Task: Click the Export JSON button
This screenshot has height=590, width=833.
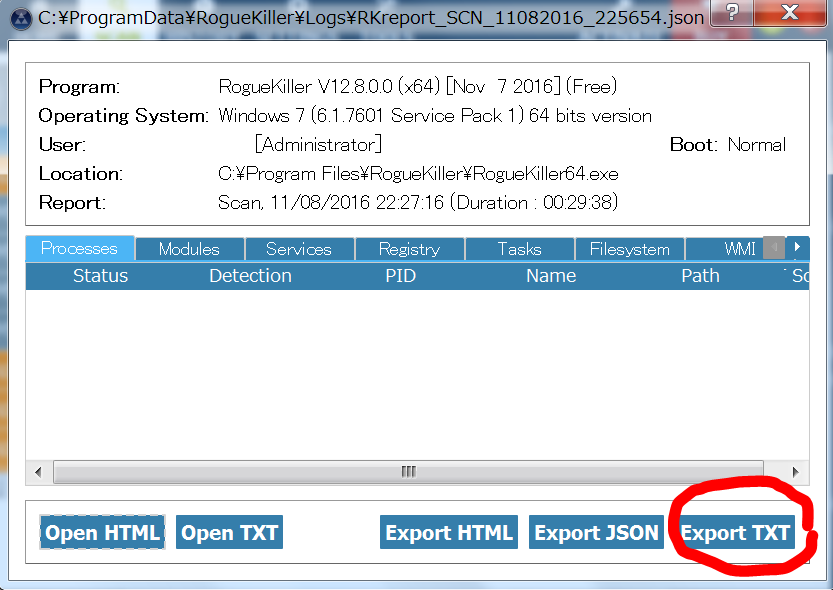Action: [x=596, y=532]
